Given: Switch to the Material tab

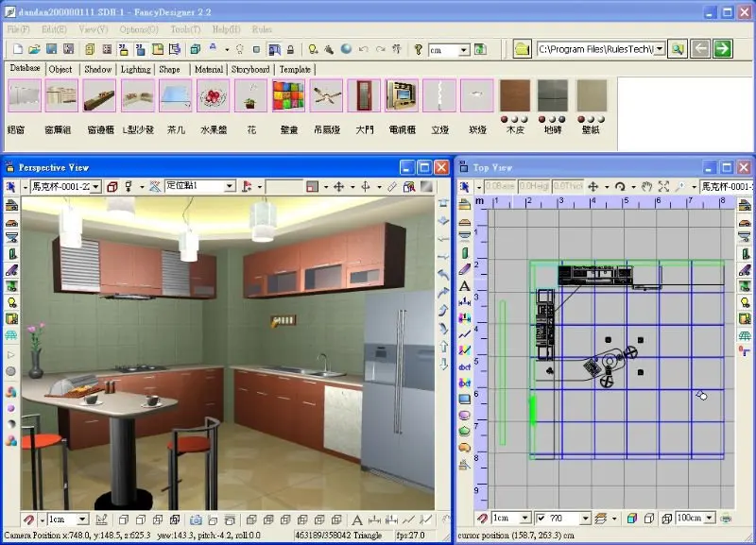Looking at the screenshot, I should pos(208,69).
